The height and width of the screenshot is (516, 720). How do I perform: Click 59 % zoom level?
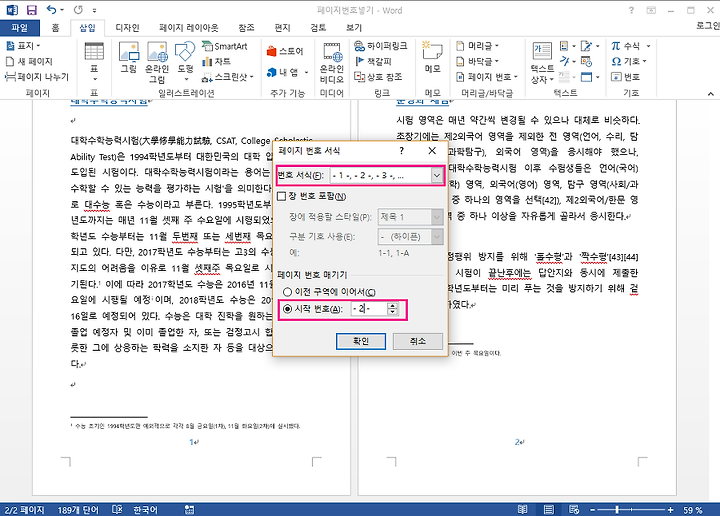point(692,510)
